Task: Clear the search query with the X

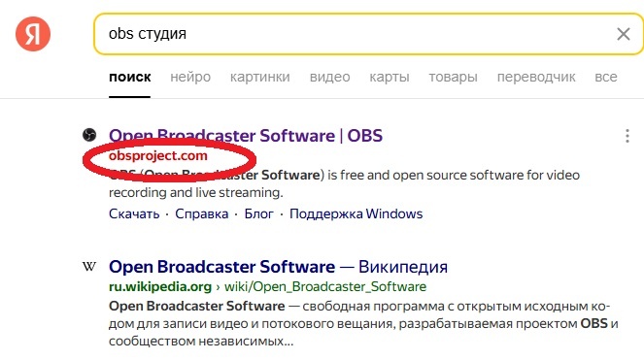Action: pyautogui.click(x=624, y=34)
